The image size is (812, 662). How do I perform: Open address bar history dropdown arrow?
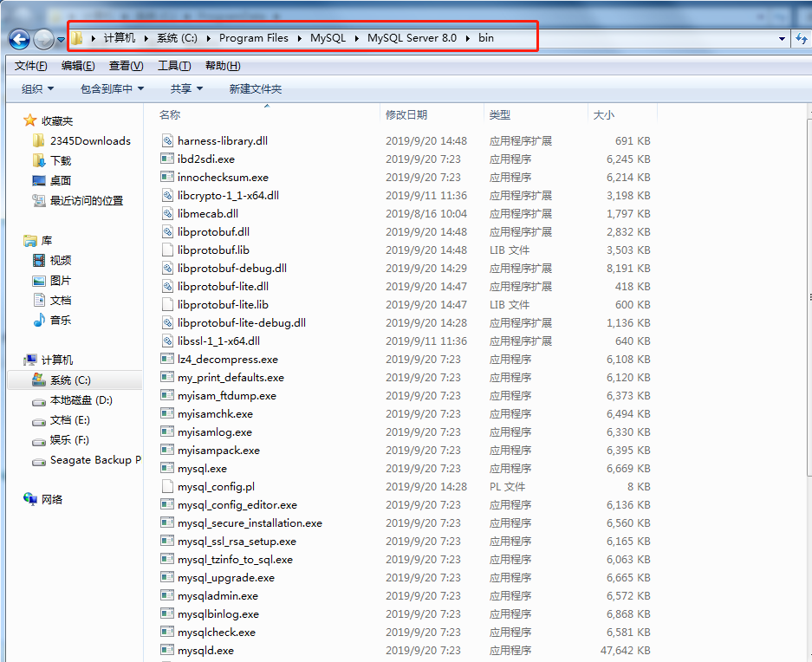click(782, 38)
